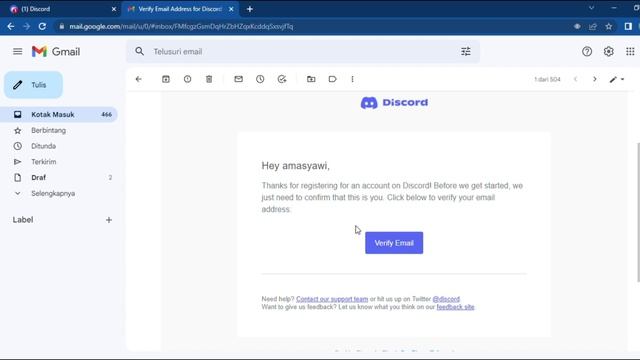Open the feedback site link

456,307
